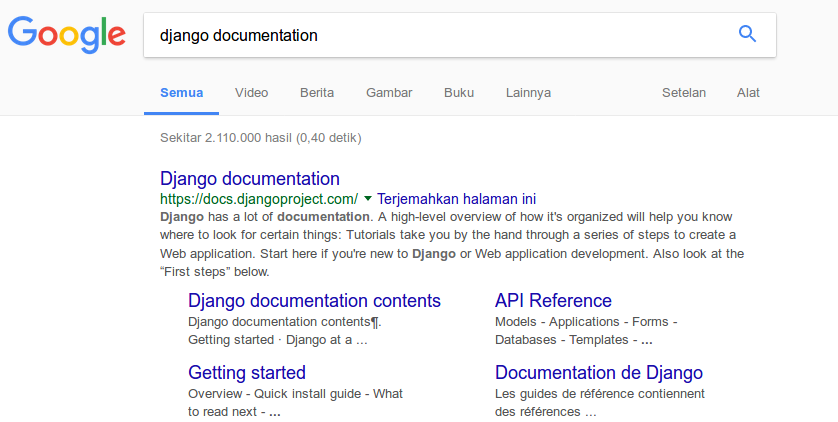Expand the Lainnya menu
This screenshot has width=838, height=422.
[528, 93]
